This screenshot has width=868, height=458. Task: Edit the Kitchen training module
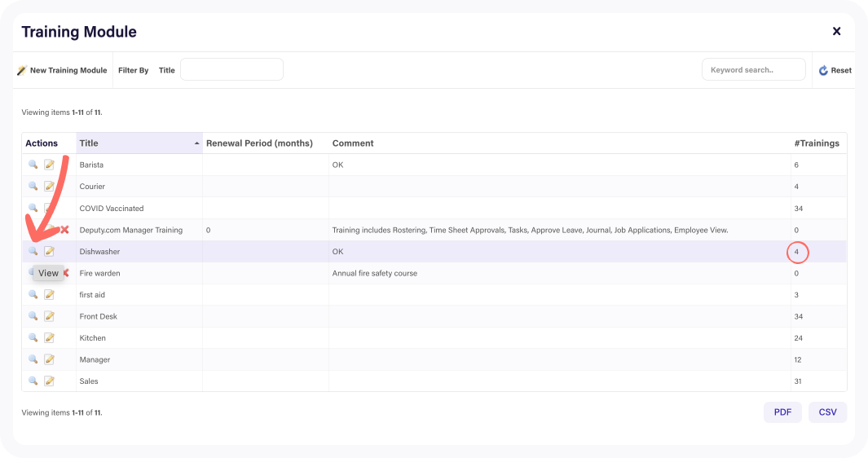pyautogui.click(x=49, y=337)
